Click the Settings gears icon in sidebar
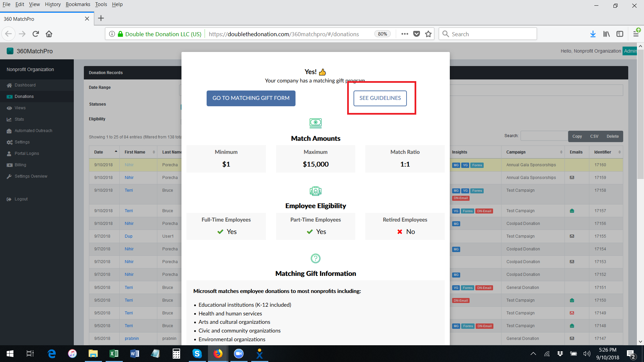The height and width of the screenshot is (362, 644). (x=9, y=142)
